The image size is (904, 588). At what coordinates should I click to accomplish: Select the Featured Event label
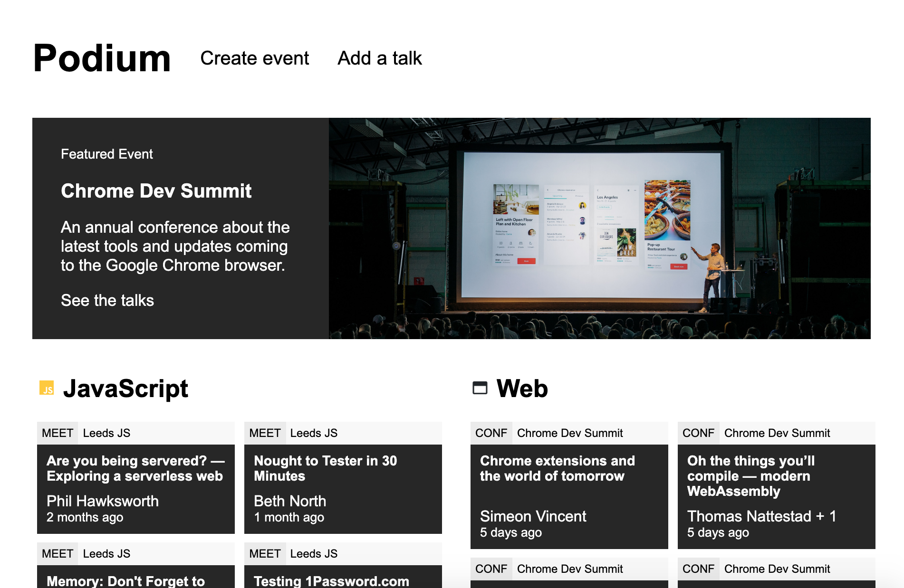point(107,154)
